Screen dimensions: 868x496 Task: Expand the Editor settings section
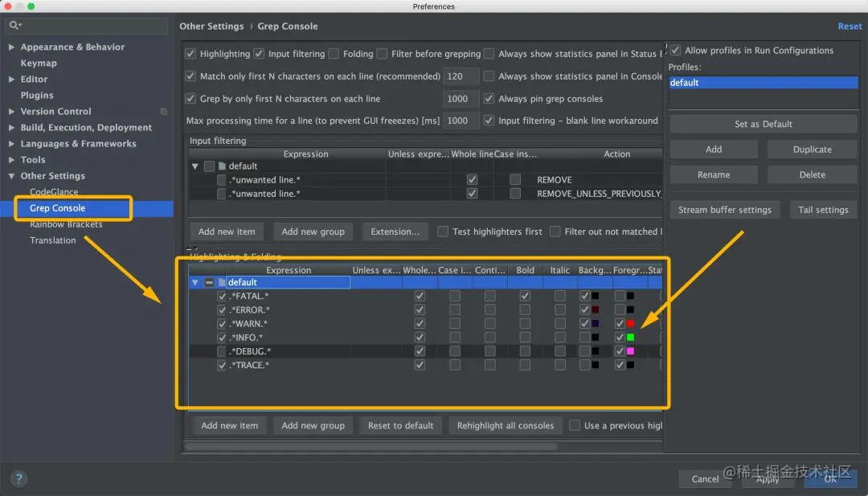tap(11, 79)
